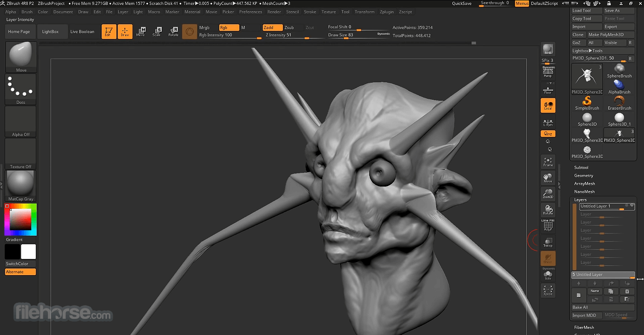Image resolution: width=644 pixels, height=335 pixels.
Task: Open the Zplugin menu
Action: (x=387, y=12)
